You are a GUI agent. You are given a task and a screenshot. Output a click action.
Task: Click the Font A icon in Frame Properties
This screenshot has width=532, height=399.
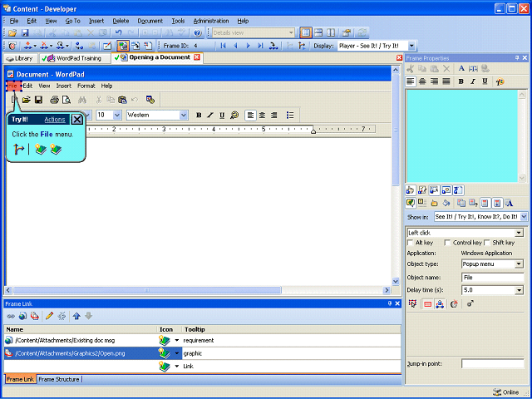pos(461,68)
